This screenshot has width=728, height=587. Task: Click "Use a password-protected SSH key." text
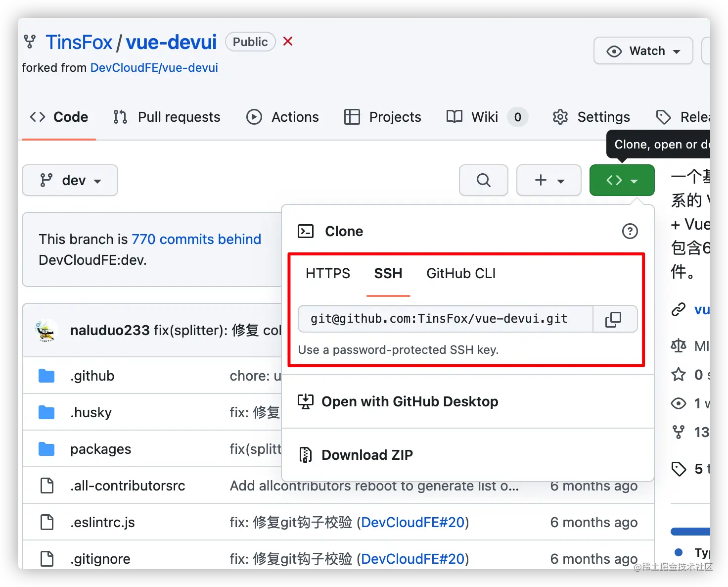click(398, 350)
